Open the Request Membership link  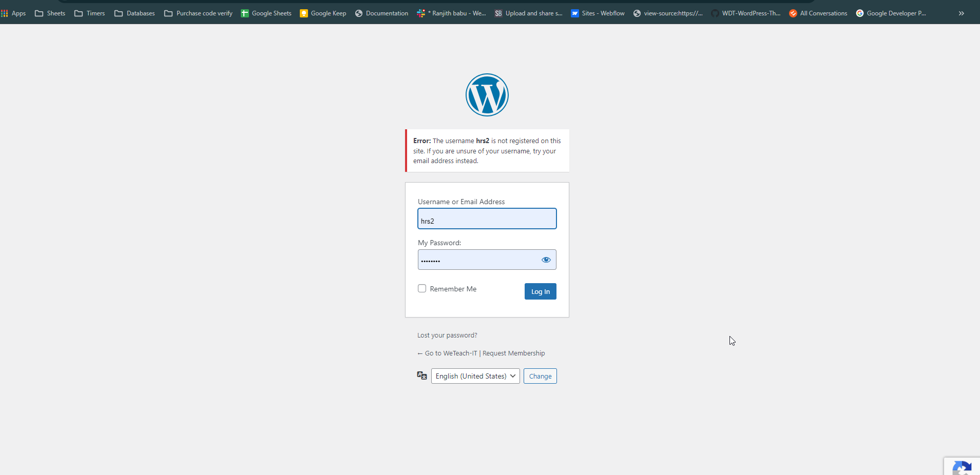[513, 353]
